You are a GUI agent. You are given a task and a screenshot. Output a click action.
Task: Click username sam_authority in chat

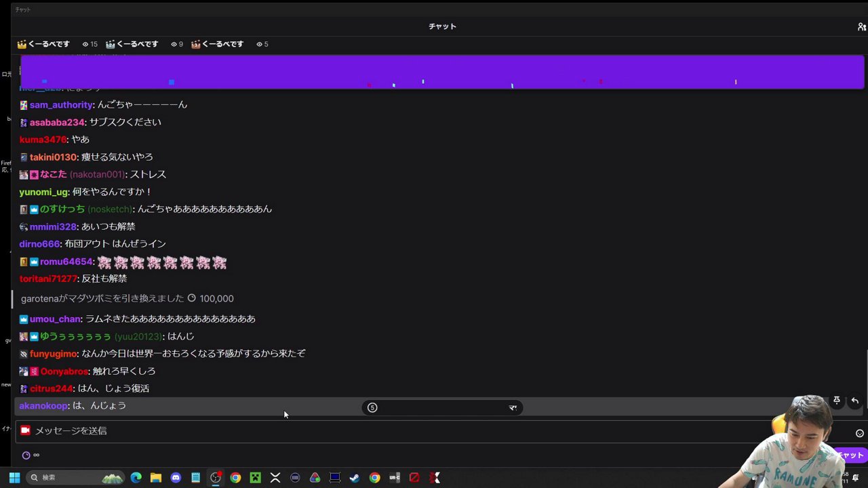coord(60,105)
